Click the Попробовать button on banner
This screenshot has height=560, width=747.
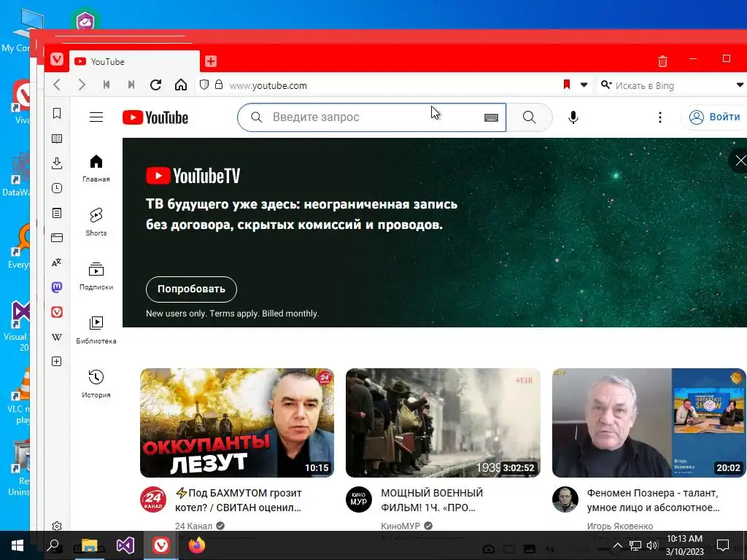(191, 289)
